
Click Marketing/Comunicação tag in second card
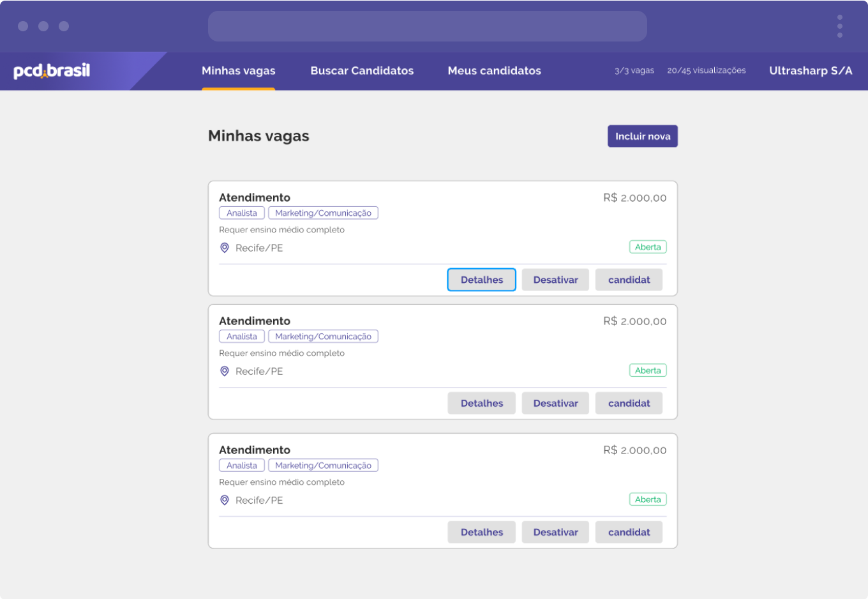click(x=323, y=337)
